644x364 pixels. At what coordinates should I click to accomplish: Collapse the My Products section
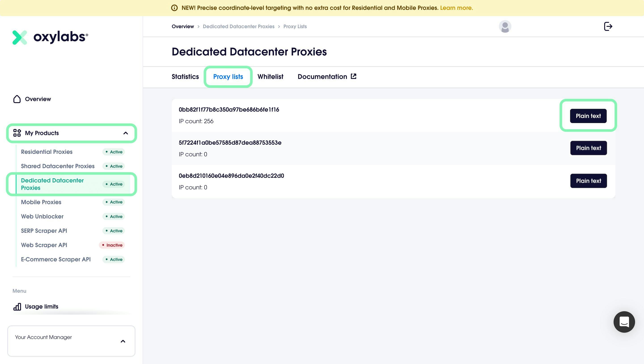(x=125, y=133)
